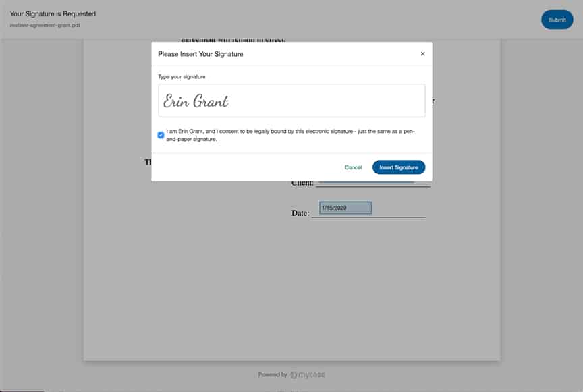Click the blank document area below the date
The width and height of the screenshot is (583, 392).
click(x=290, y=290)
